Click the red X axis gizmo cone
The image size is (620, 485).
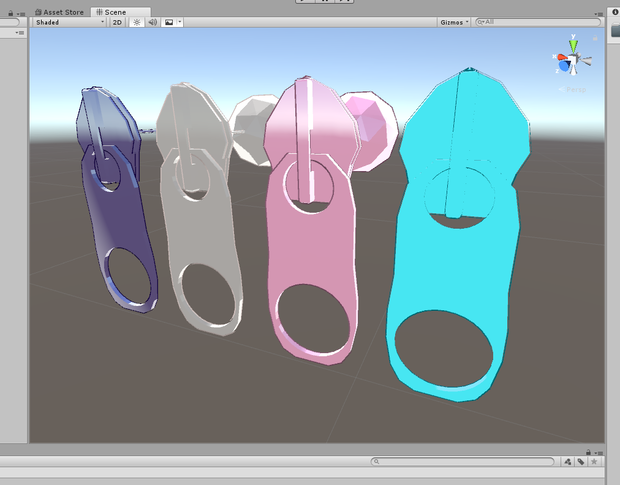[x=561, y=58]
